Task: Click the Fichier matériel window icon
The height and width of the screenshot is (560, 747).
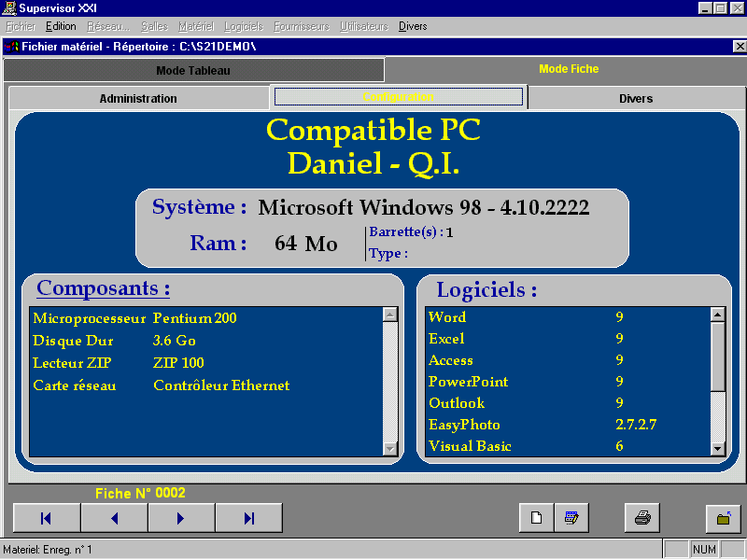Action: point(11,47)
